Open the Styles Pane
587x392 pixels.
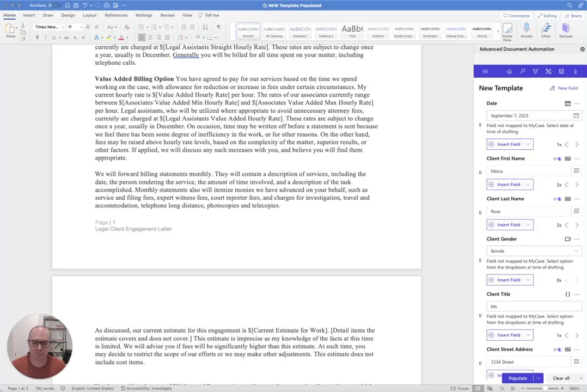point(507,31)
